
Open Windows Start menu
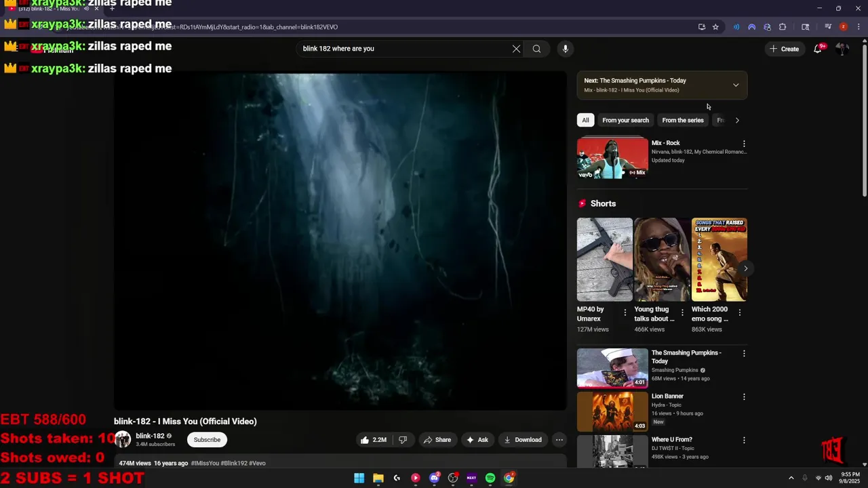pos(359,478)
